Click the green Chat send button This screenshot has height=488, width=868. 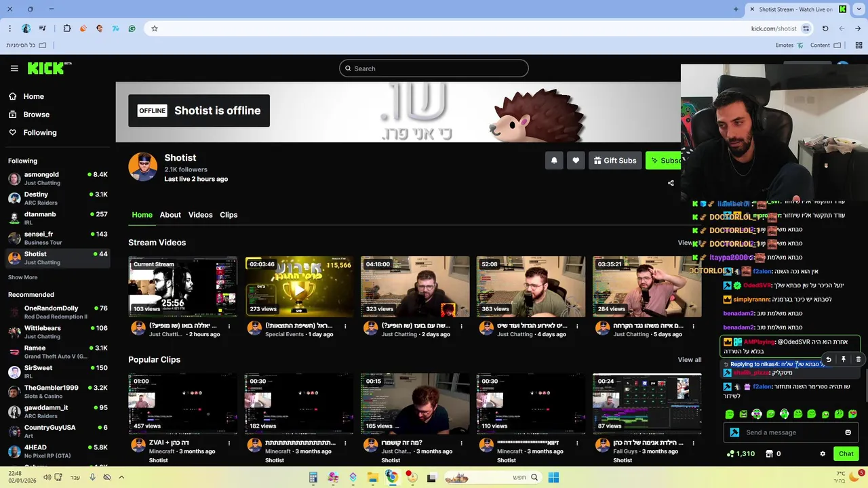pyautogui.click(x=846, y=454)
